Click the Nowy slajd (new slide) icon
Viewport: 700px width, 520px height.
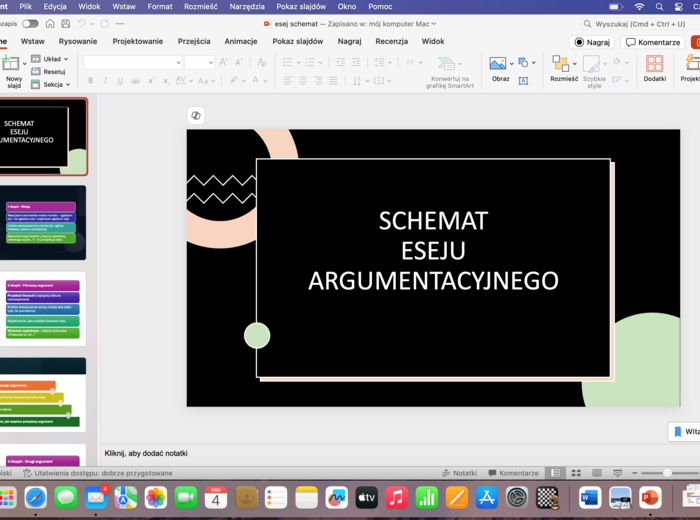pos(10,63)
